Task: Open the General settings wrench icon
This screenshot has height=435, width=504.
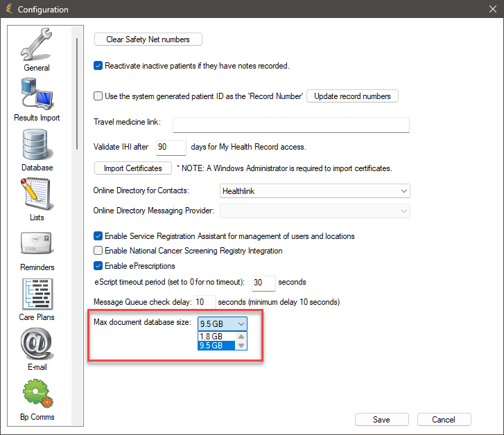Action: click(x=37, y=46)
